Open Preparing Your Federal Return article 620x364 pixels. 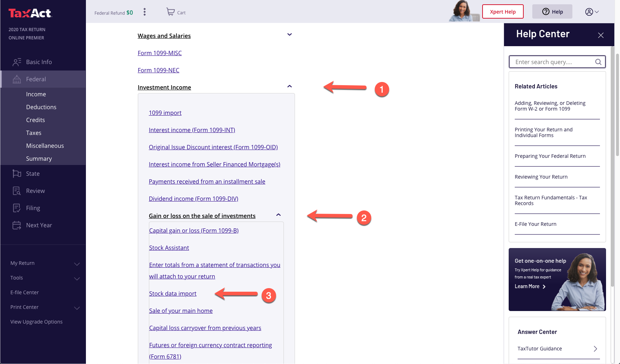(x=550, y=156)
